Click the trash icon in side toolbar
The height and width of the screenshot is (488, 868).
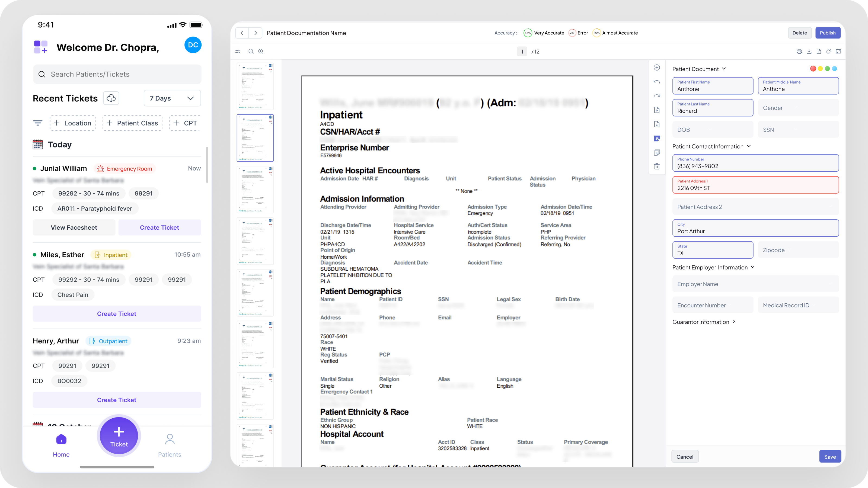tap(657, 166)
